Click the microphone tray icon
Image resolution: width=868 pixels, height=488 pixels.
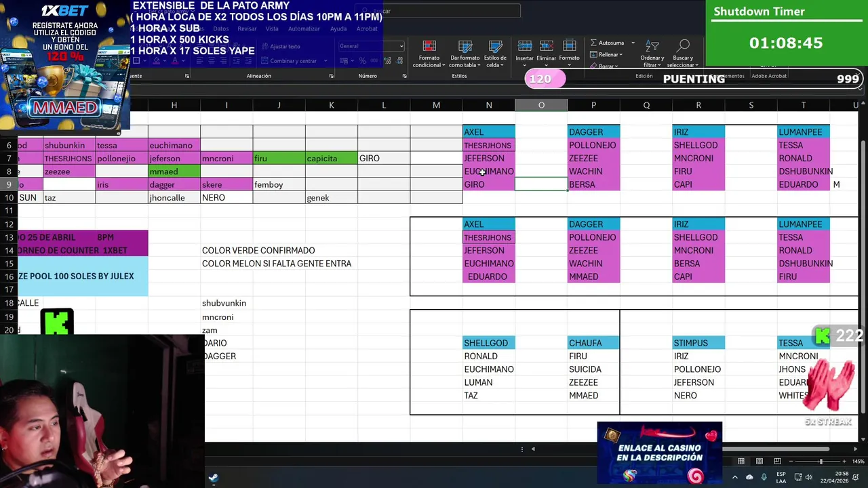point(764,477)
